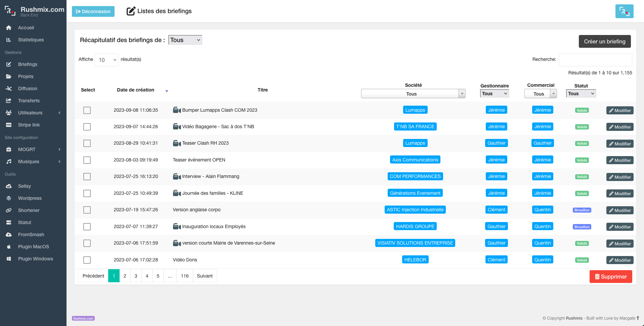Select Journée des familles - KLINE checkbox
The image size is (644, 326).
(87, 193)
